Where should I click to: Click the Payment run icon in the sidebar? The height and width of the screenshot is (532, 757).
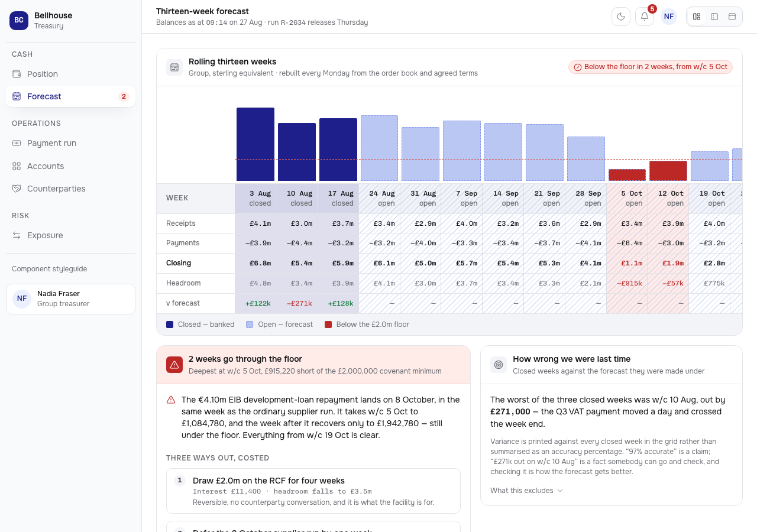[17, 143]
